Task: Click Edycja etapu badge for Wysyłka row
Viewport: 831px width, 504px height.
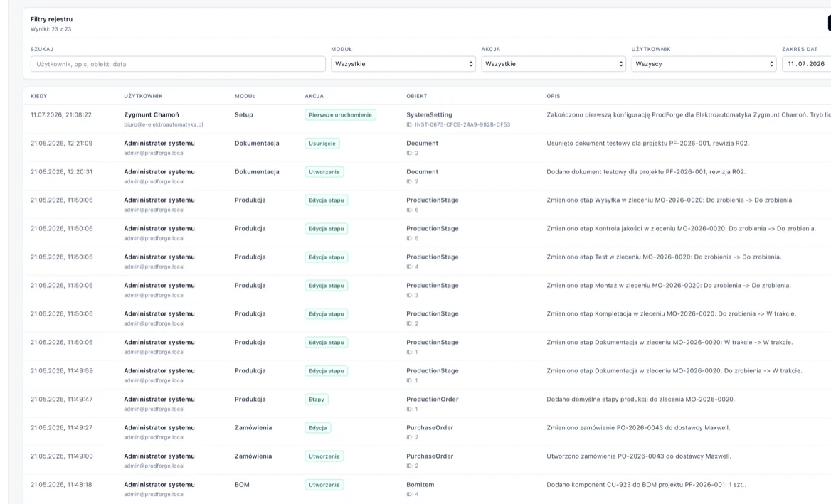Action: pyautogui.click(x=327, y=200)
